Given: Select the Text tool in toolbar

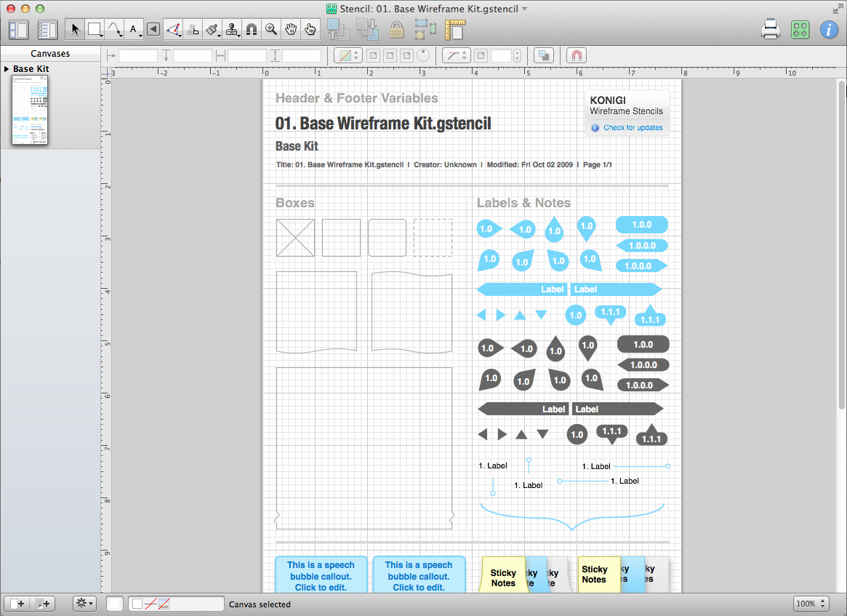Looking at the screenshot, I should point(134,30).
